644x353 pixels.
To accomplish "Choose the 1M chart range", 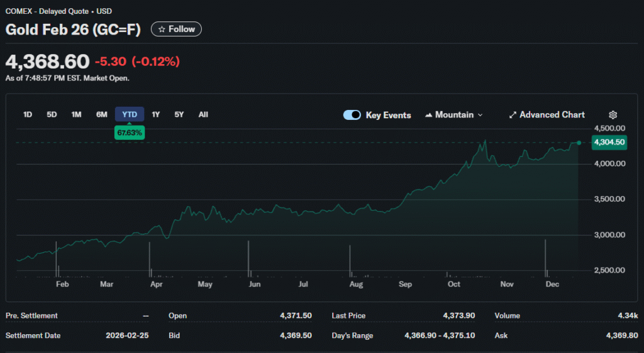I will [76, 114].
